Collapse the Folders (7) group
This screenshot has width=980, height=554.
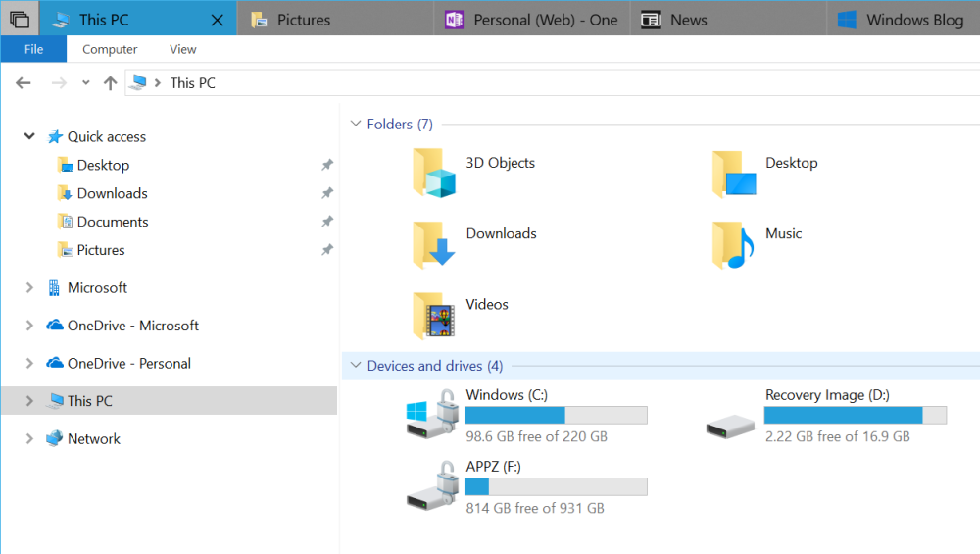pos(356,124)
